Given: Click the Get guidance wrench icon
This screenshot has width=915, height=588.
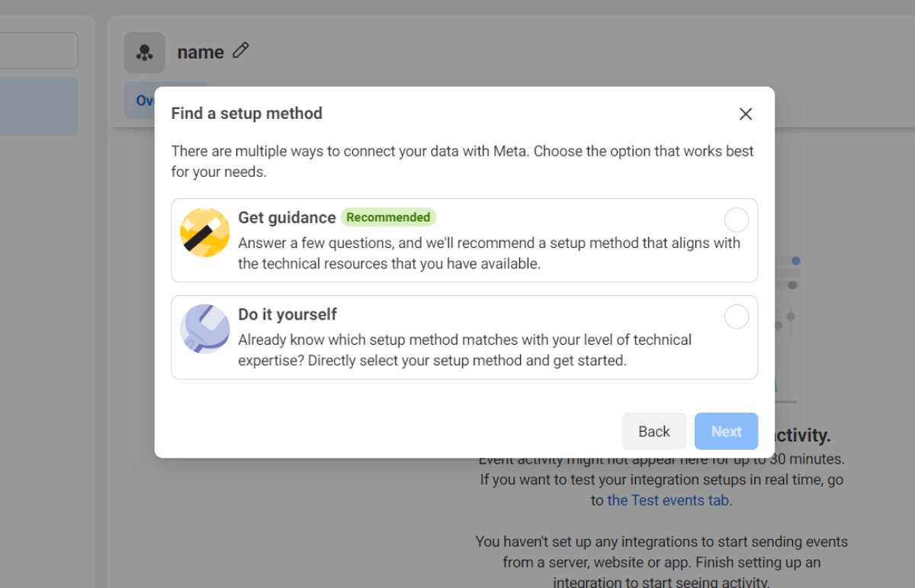Looking at the screenshot, I should (x=204, y=232).
